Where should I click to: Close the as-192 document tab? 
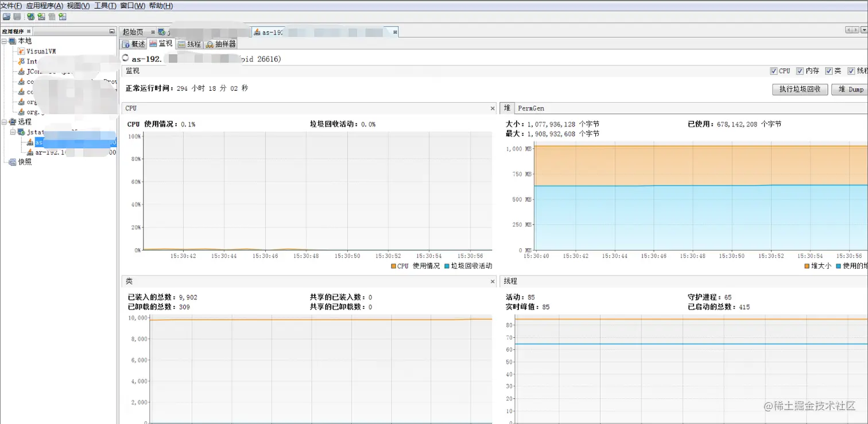(395, 32)
